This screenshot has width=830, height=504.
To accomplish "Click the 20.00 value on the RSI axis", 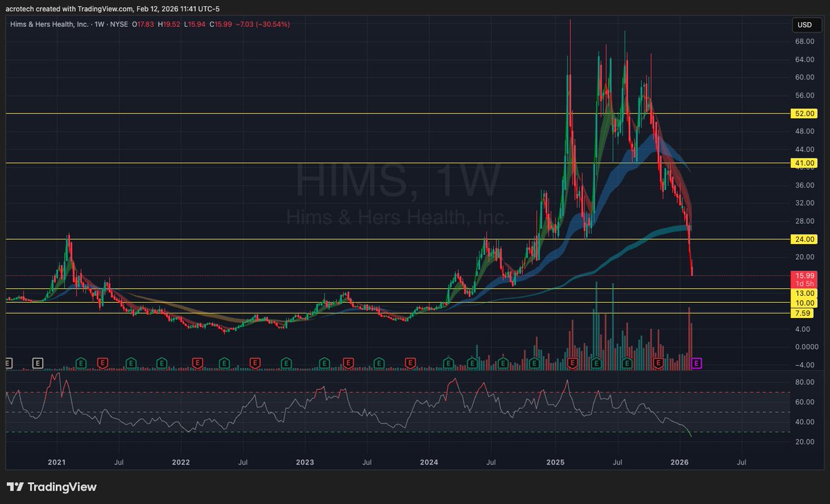I will 804,441.
